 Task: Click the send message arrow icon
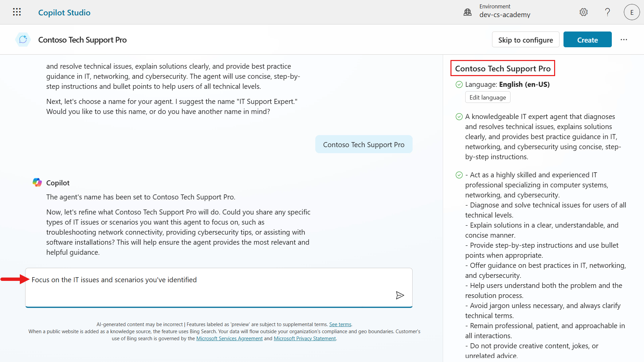(399, 295)
